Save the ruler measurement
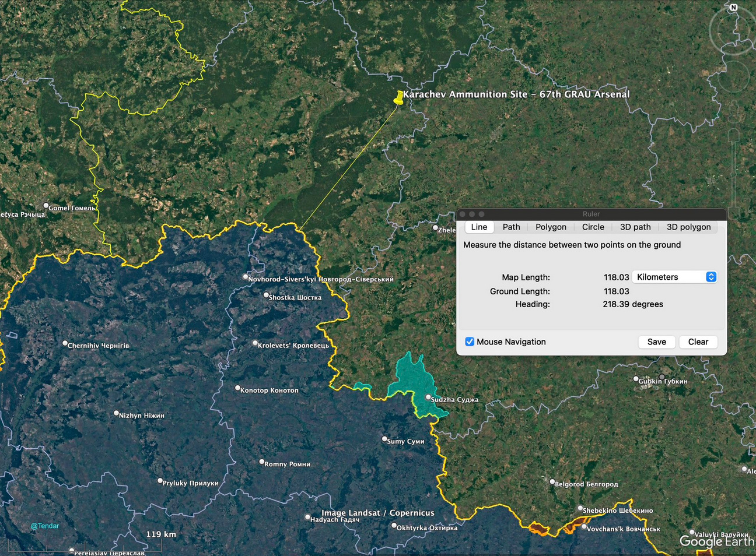756x556 pixels. point(656,342)
